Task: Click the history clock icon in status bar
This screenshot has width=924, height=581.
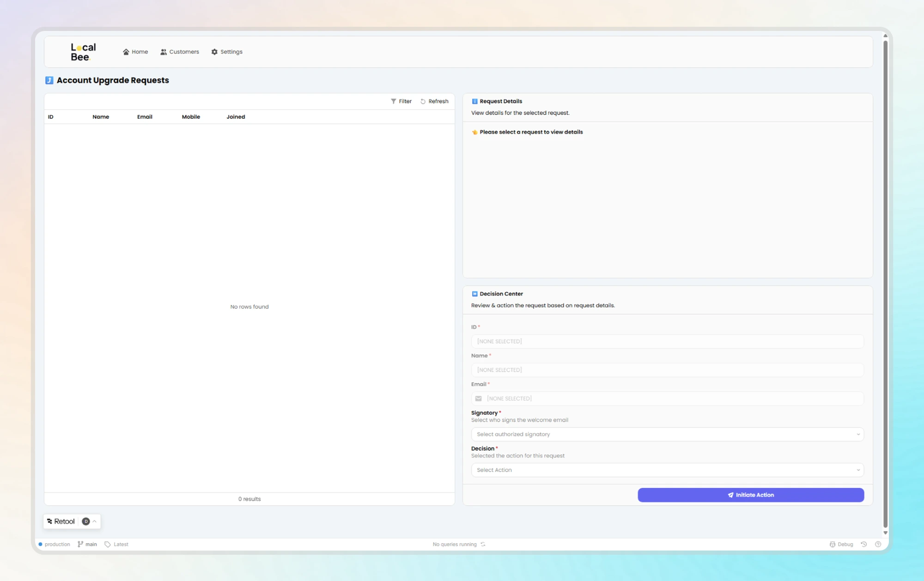Action: click(863, 545)
